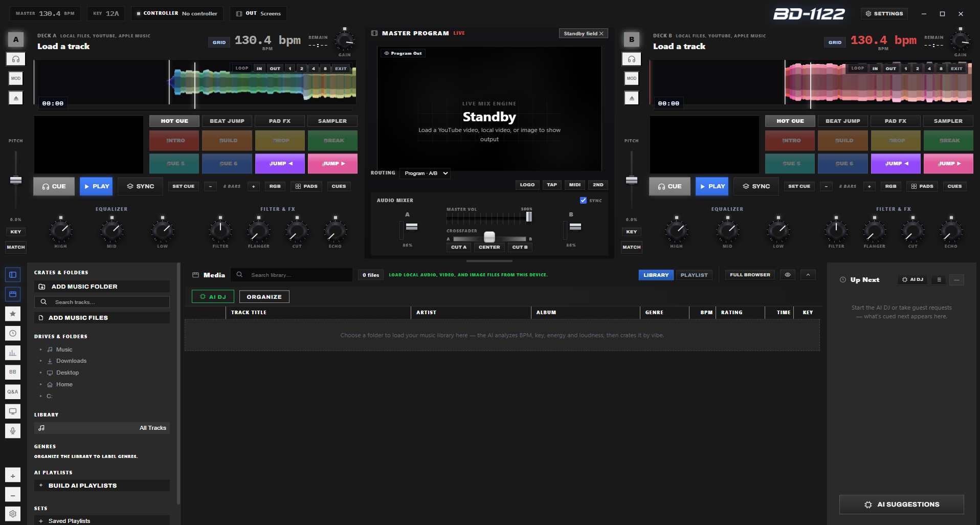980x525 pixels.
Task: Open the Routing Program A/B dropdown
Action: coord(425,173)
